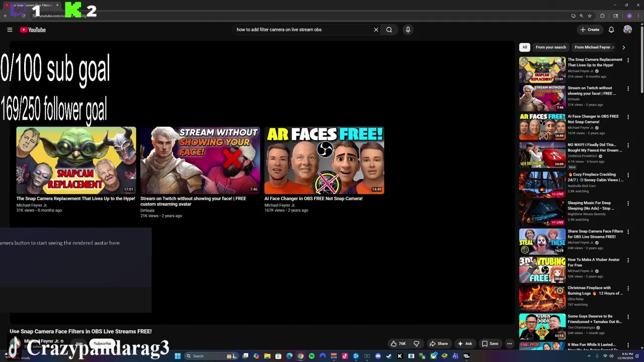This screenshot has height=362, width=644.
Task: Open Chrome extensions puzzle icon
Action: (x=602, y=16)
